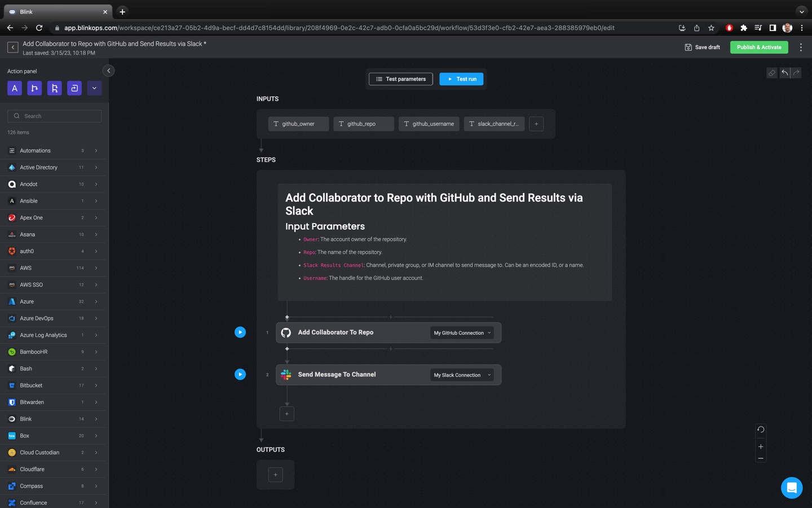Click Publish & Activate button
The width and height of the screenshot is (812, 508).
pyautogui.click(x=759, y=47)
